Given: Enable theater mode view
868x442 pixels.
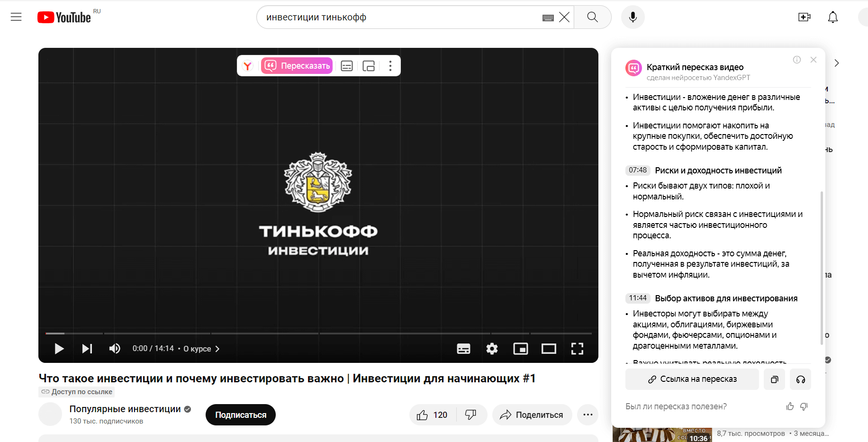Looking at the screenshot, I should tap(549, 349).
